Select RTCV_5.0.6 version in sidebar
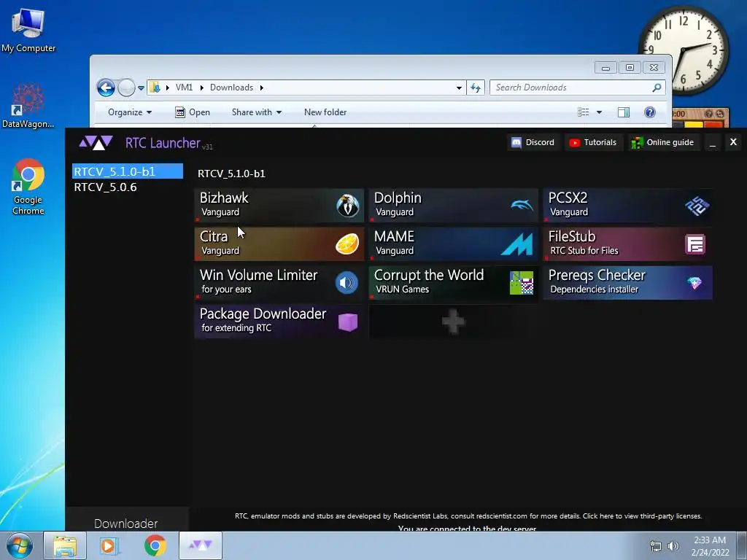The image size is (747, 560). (105, 187)
